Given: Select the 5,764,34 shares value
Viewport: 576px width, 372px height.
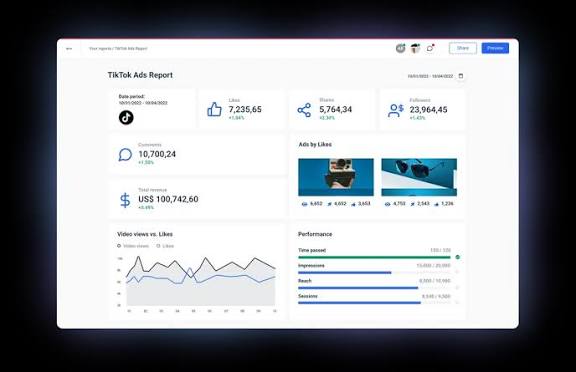Looking at the screenshot, I should click(335, 109).
